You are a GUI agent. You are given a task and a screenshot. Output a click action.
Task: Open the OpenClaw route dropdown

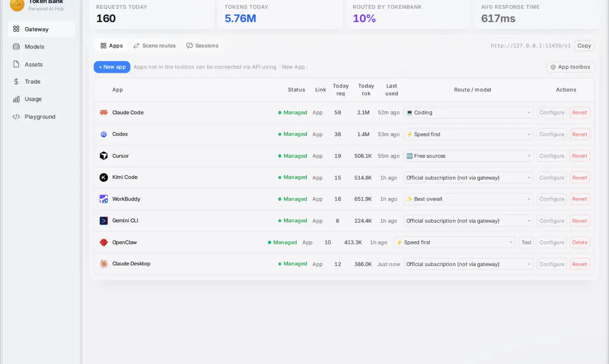(x=455, y=242)
